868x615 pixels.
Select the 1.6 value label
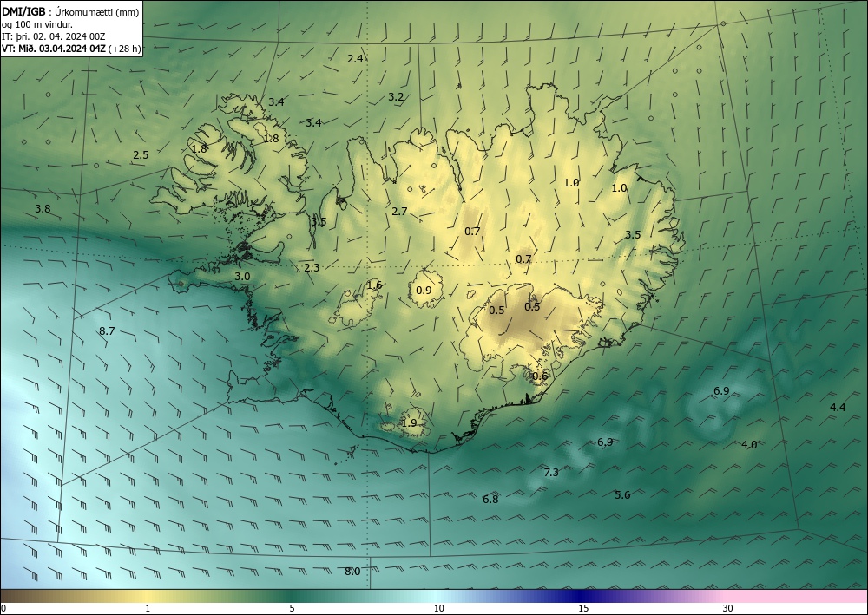point(374,285)
